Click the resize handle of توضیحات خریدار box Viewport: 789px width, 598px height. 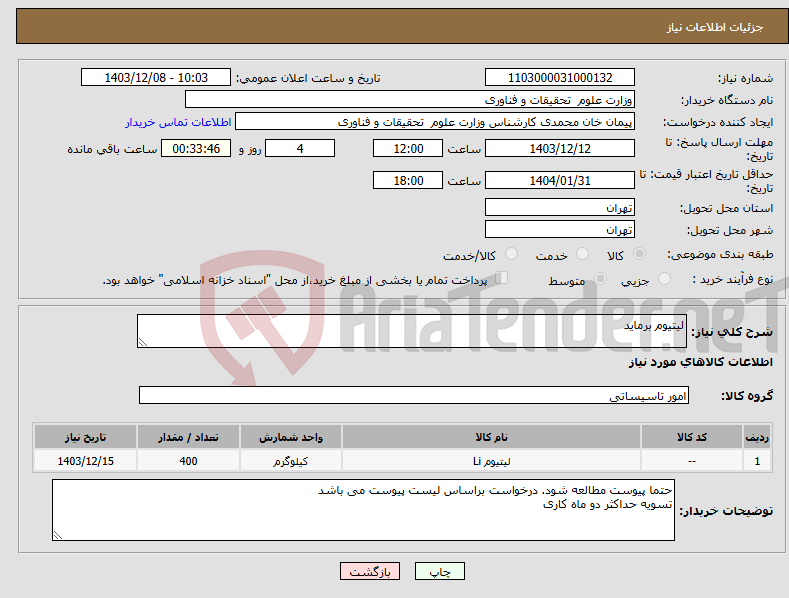tap(58, 536)
